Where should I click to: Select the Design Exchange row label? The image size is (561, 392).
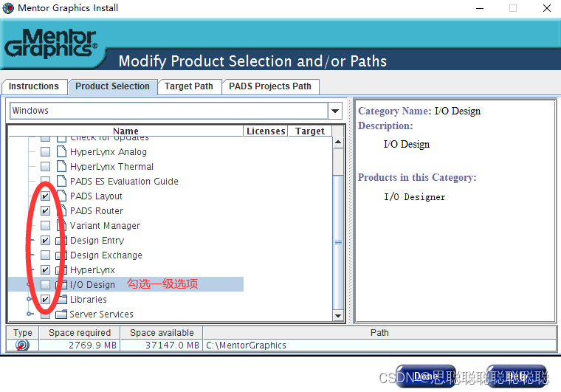point(106,255)
